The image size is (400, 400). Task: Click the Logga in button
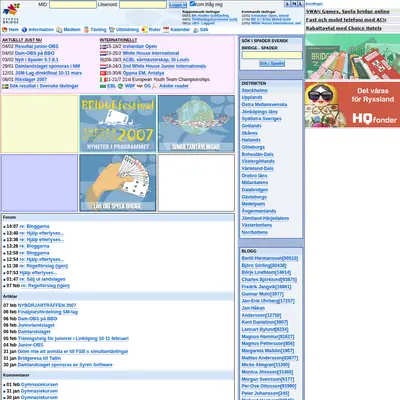[x=178, y=5]
